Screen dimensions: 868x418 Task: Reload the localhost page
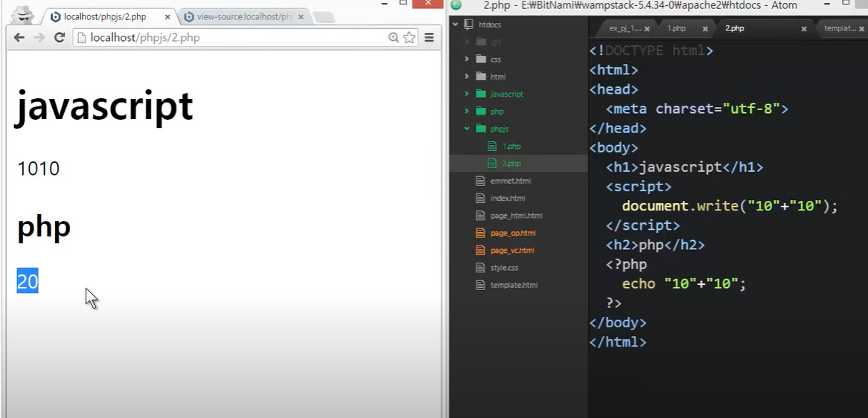pyautogui.click(x=60, y=38)
